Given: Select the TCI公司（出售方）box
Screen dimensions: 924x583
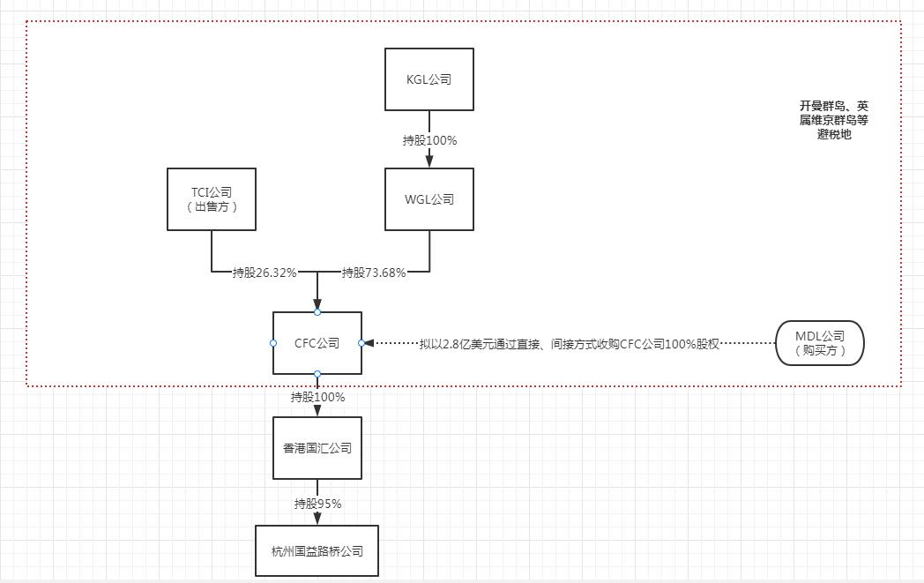Looking at the screenshot, I should (x=212, y=199).
